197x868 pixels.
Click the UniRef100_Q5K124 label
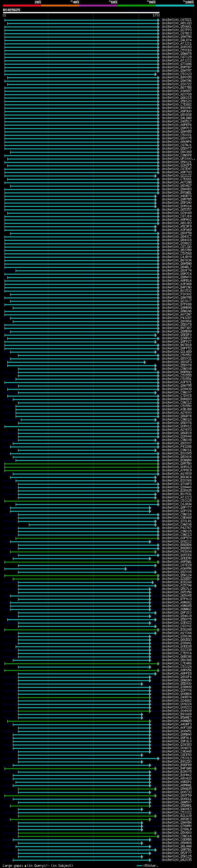pos(177,575)
